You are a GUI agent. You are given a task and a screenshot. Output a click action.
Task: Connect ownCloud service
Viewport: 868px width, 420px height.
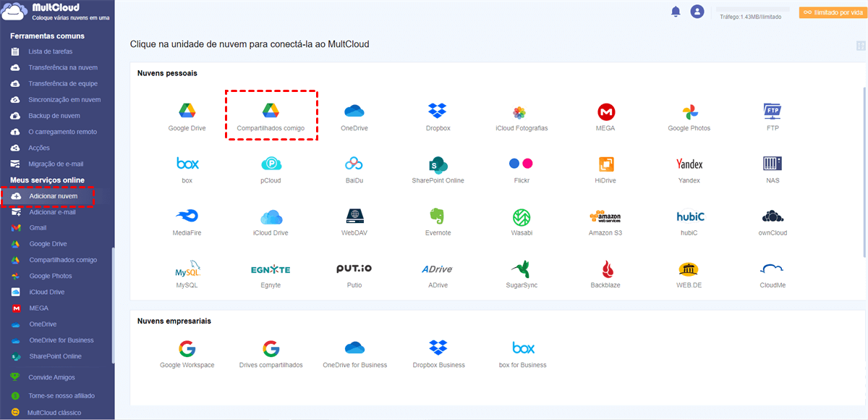pos(773,222)
